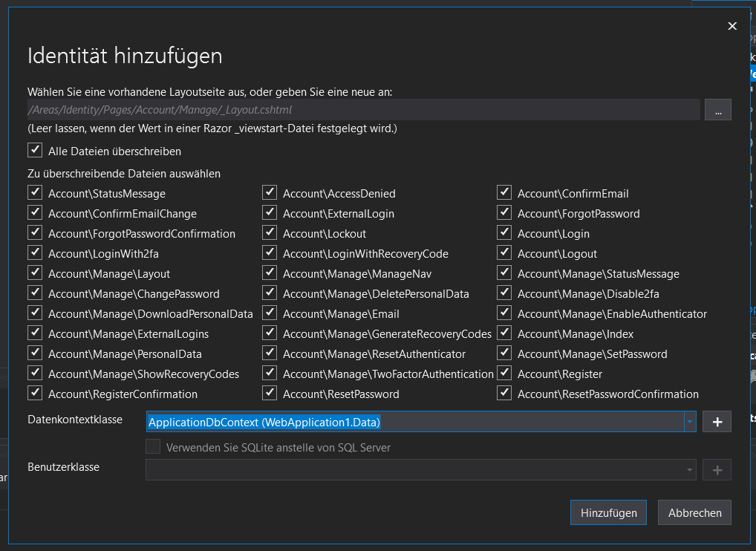The height and width of the screenshot is (551, 756).
Task: Uncheck Account\Manage\ChangePassword checkbox
Action: 35,293
